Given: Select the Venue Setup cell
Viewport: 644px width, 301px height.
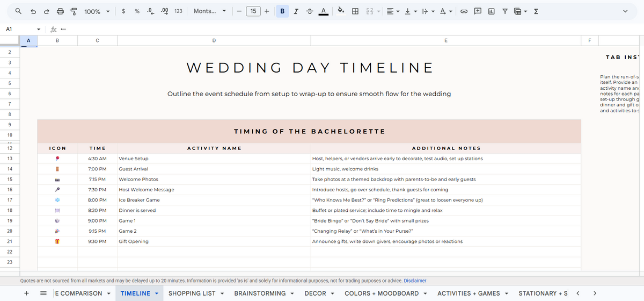Looking at the screenshot, I should [214, 159].
